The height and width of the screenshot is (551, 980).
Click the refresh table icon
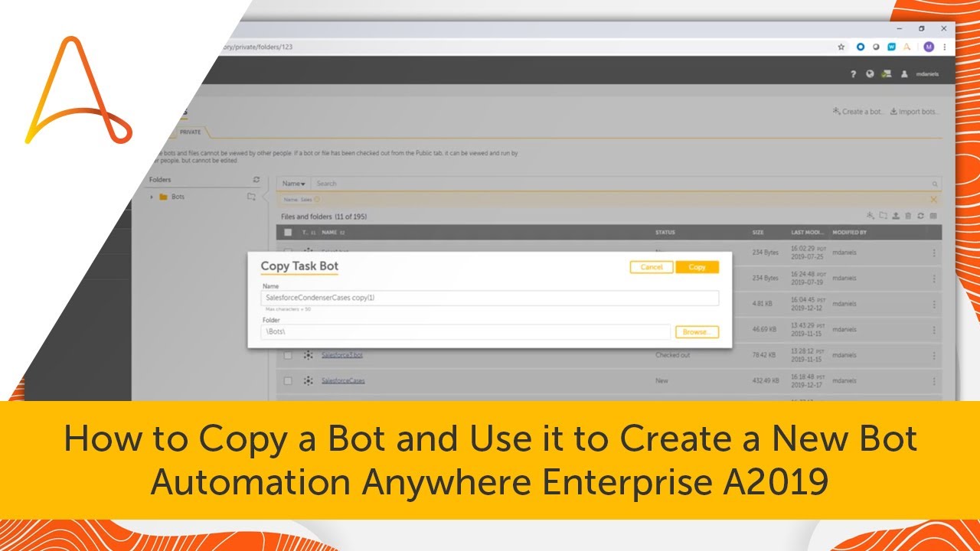click(920, 216)
